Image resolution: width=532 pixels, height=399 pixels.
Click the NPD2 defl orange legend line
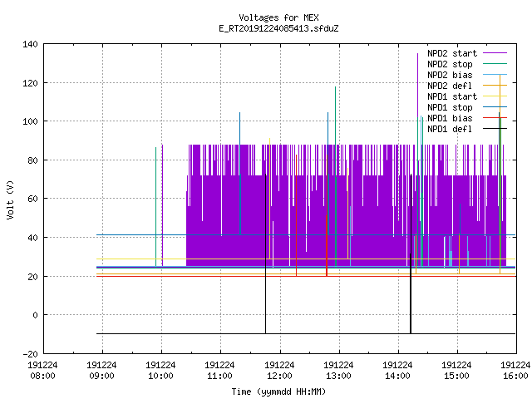(495, 86)
